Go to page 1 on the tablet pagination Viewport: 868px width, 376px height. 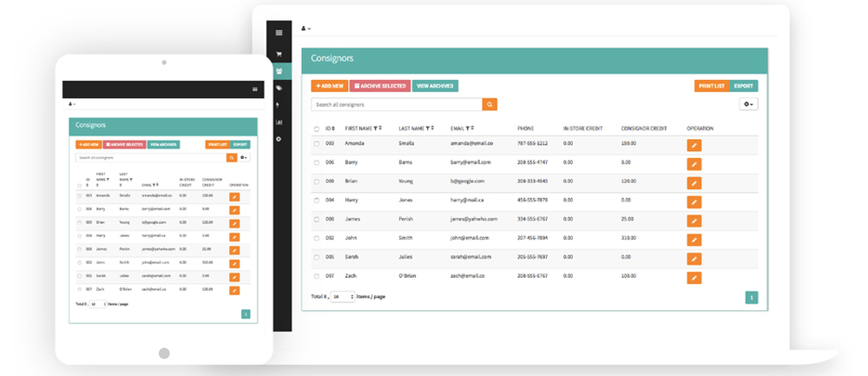tap(246, 314)
